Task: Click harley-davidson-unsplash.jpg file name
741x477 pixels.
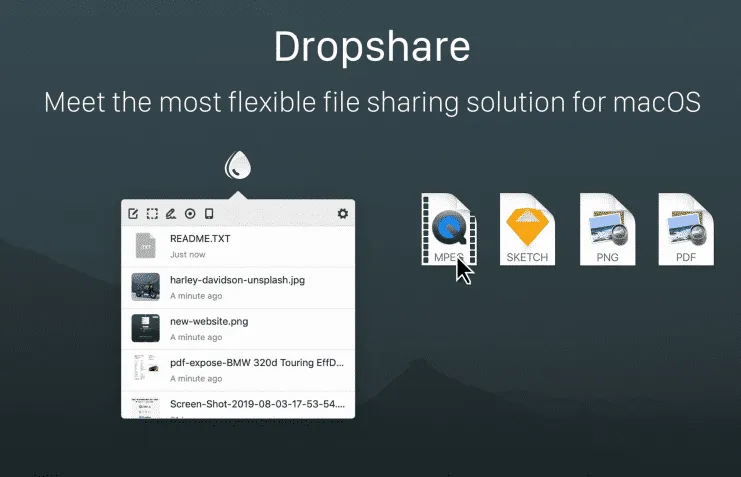Action: coord(237,280)
